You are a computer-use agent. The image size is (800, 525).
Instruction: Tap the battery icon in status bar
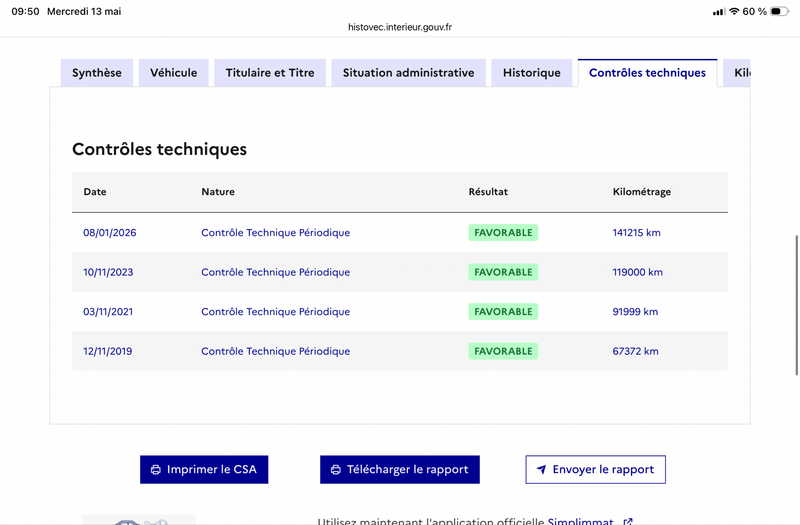tap(779, 11)
